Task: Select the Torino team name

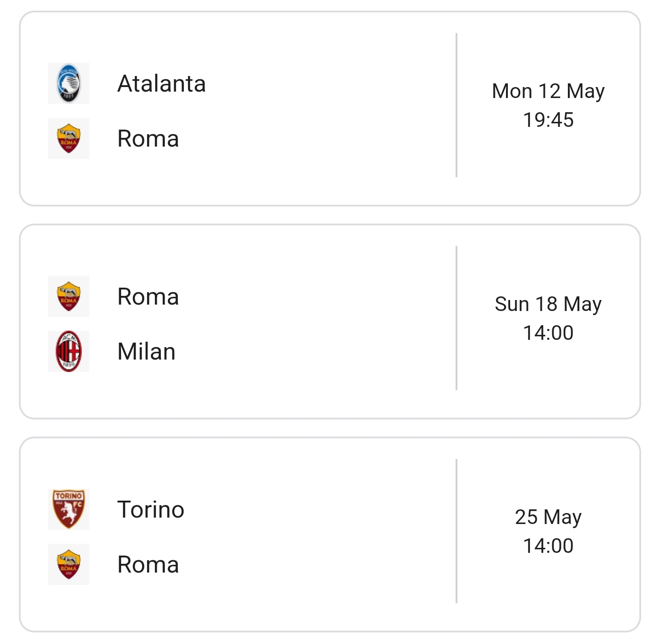Action: pyautogui.click(x=151, y=509)
